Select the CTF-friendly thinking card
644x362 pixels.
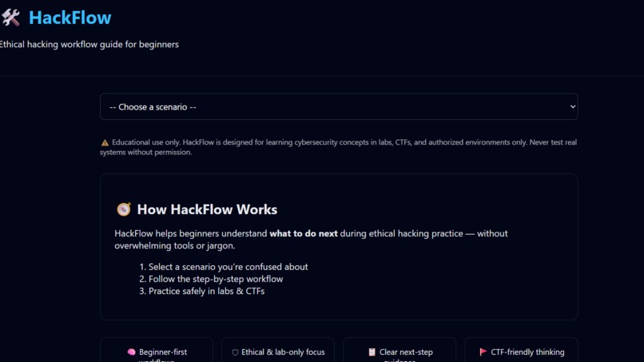pos(521,350)
